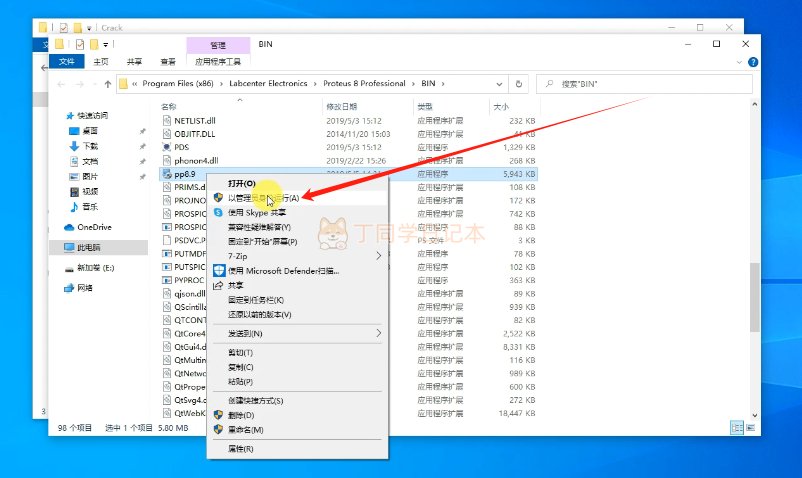Choose 剪切(T) in the context menu
The width and height of the screenshot is (802, 478).
[x=297, y=353]
